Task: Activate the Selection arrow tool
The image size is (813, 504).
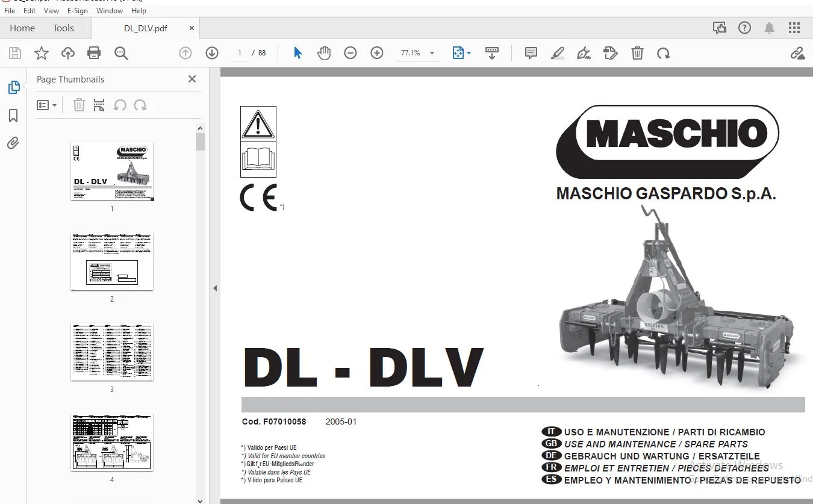Action: [297, 53]
